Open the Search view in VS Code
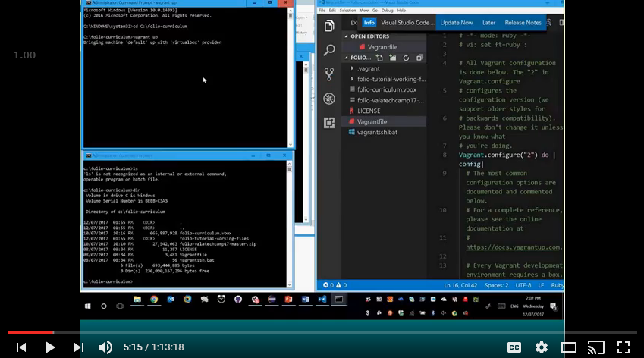This screenshot has height=358, width=644. (329, 50)
